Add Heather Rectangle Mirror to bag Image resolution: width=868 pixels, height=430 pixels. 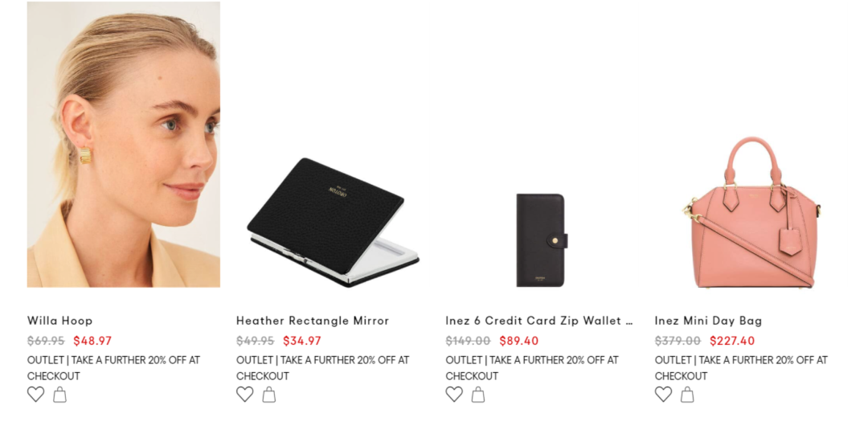269,395
